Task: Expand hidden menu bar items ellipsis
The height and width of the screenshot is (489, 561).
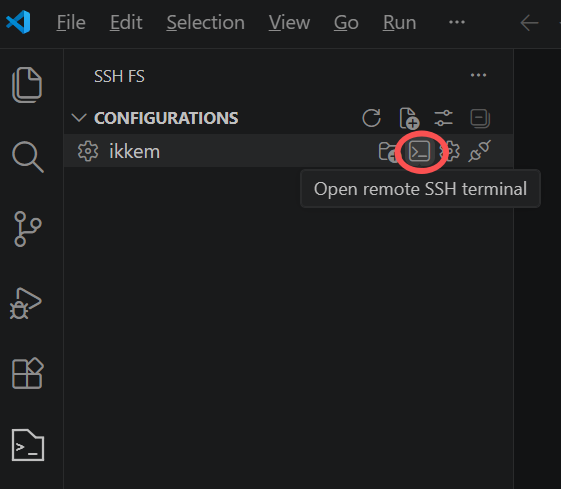Action: (457, 22)
